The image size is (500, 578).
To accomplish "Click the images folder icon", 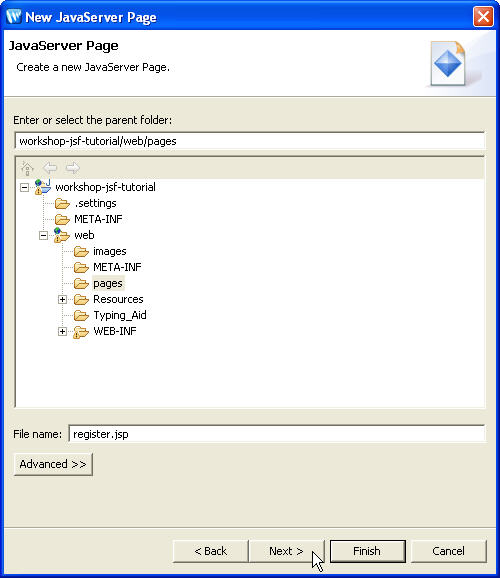I will coord(81,251).
